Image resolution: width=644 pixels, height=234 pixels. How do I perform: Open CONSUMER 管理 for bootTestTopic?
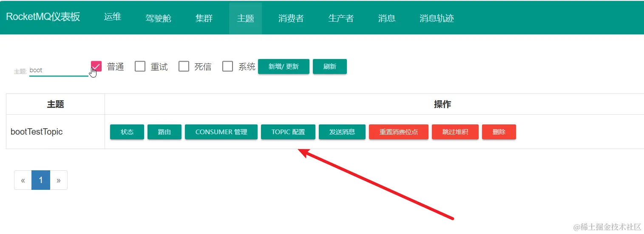(221, 132)
